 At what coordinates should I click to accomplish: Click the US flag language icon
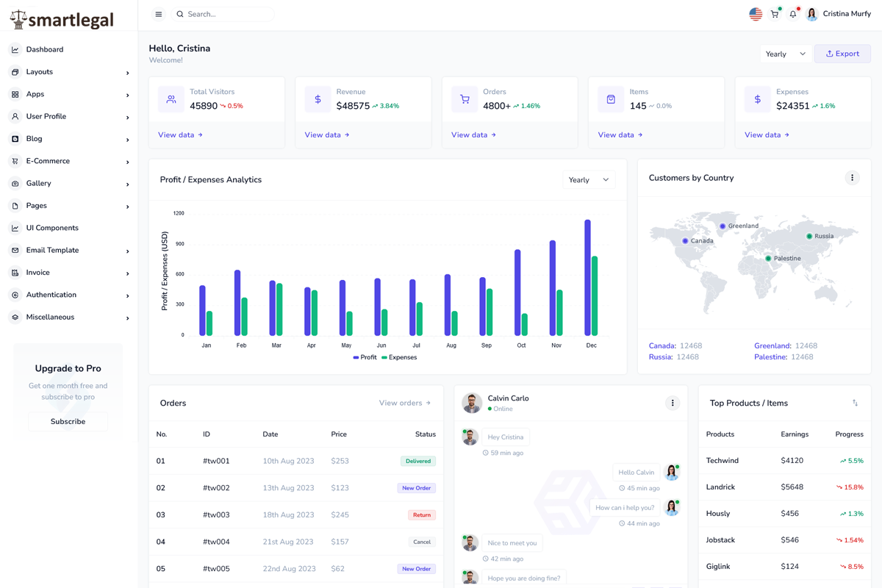(756, 14)
